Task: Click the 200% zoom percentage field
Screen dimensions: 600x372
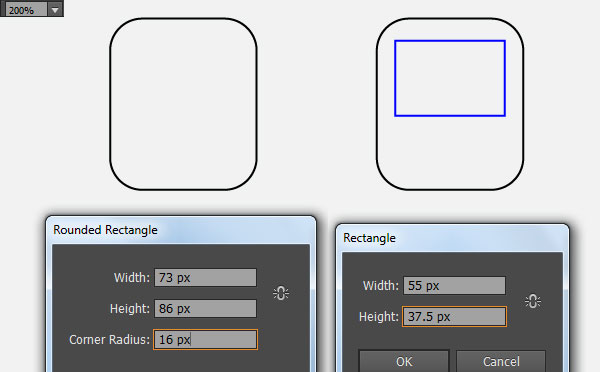Action: coord(26,10)
